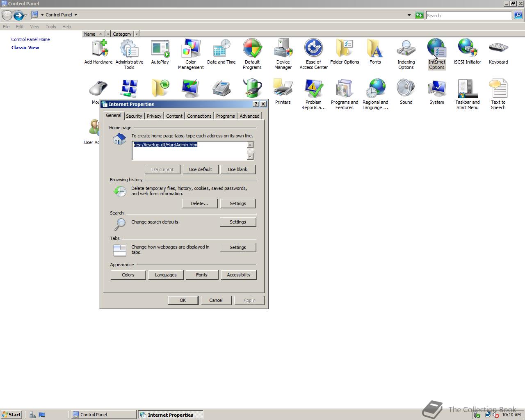Open Keyboard control panel icon

498,52
